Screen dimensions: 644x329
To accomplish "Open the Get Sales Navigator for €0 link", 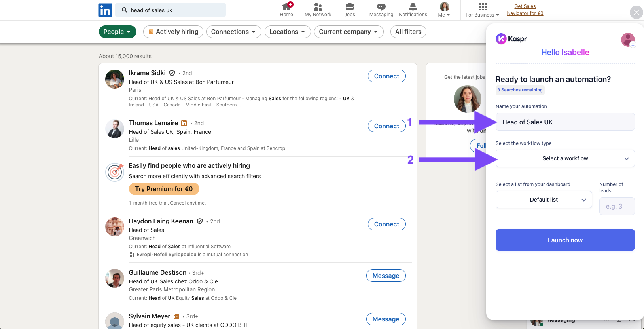I will (525, 10).
